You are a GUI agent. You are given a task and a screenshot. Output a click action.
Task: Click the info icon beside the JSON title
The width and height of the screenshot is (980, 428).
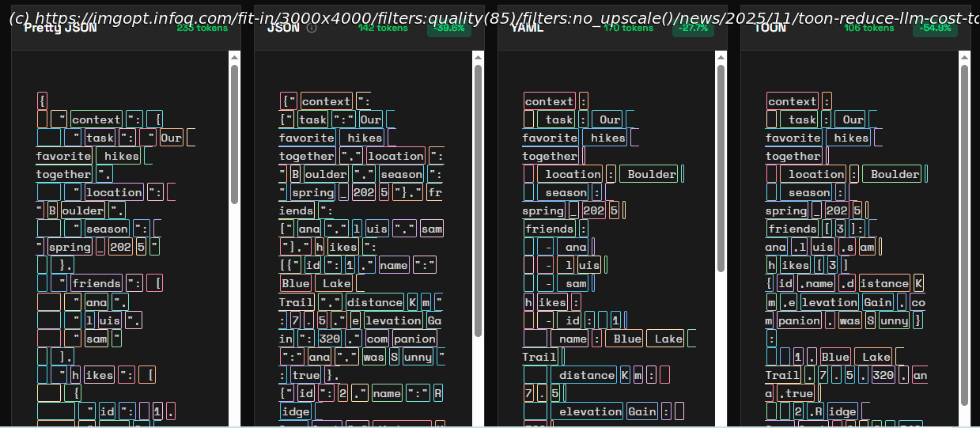(x=312, y=28)
